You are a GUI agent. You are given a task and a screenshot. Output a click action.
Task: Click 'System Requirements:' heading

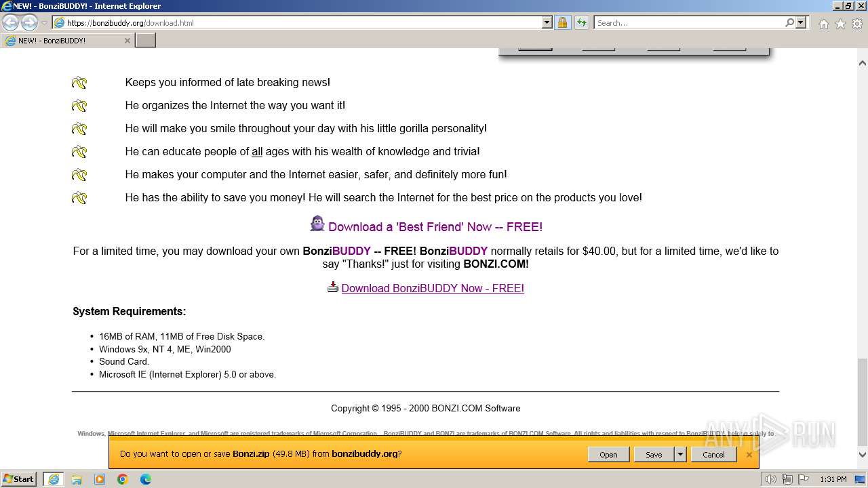coord(130,312)
